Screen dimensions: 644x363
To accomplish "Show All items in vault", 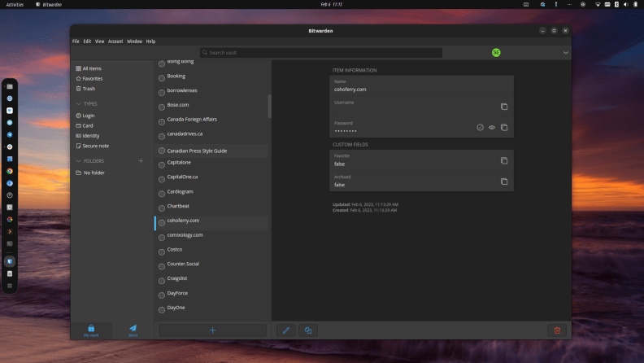I will coord(89,68).
